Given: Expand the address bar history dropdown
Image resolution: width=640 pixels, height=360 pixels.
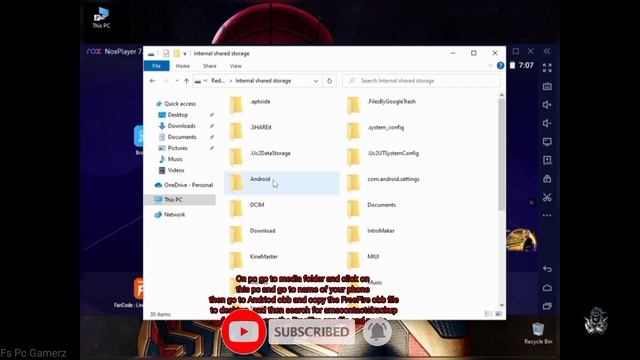Looking at the screenshot, I should point(316,81).
